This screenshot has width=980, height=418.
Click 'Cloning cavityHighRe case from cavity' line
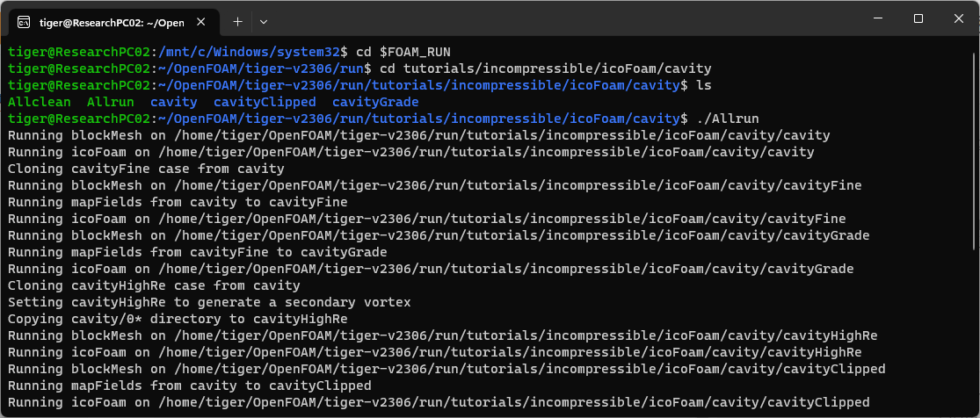tap(154, 285)
